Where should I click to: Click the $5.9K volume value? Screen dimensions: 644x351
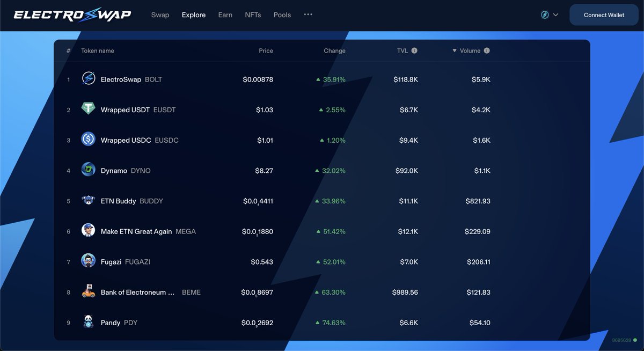(x=481, y=79)
